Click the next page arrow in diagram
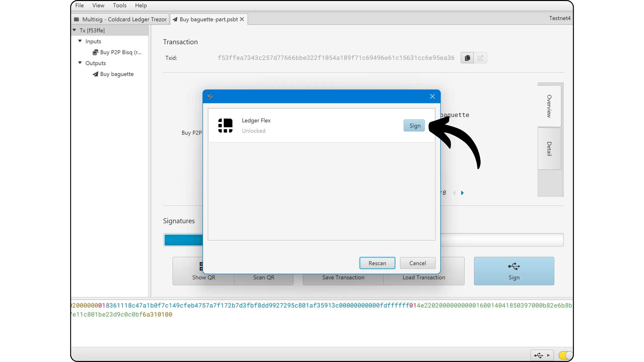The width and height of the screenshot is (644, 362). [x=462, y=193]
